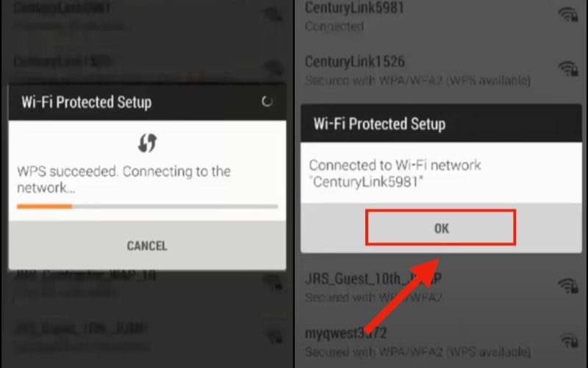
Task: Click the loading spinner in the setup header
Action: 267,102
